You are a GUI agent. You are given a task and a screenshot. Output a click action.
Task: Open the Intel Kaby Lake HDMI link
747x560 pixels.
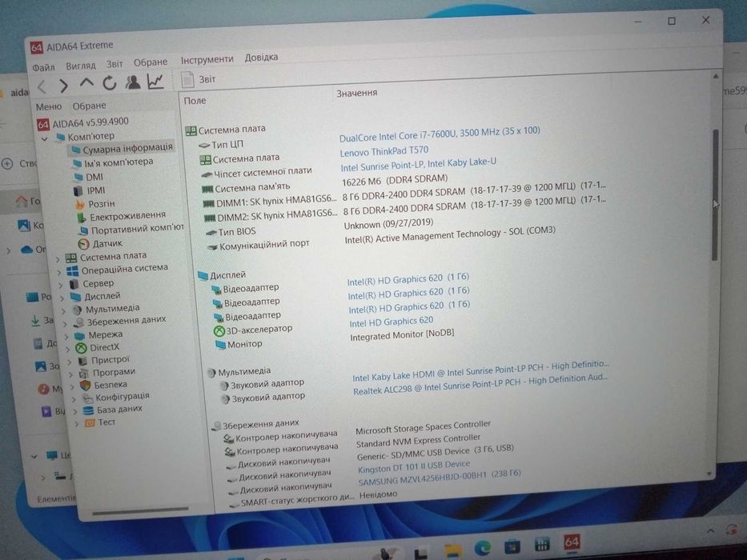(x=480, y=371)
